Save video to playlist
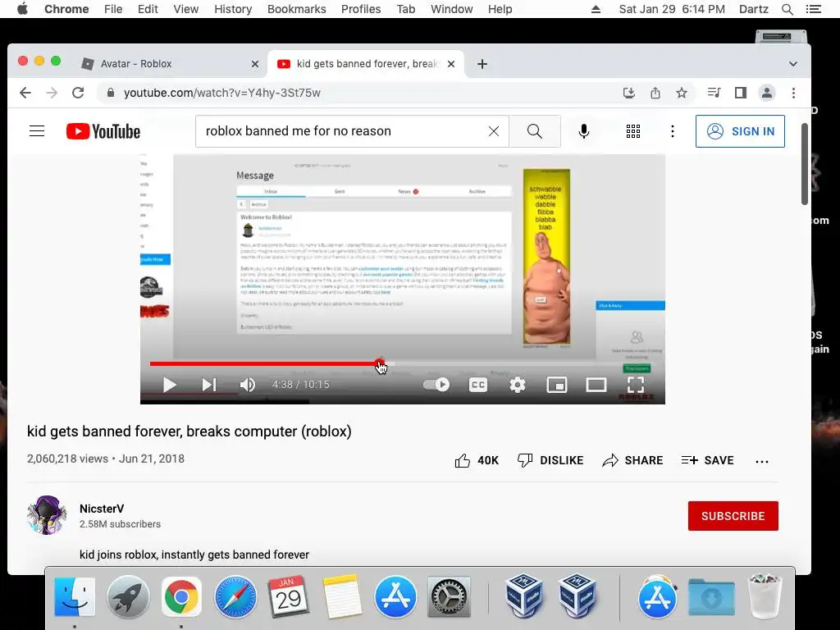This screenshot has width=840, height=630. 707,460
